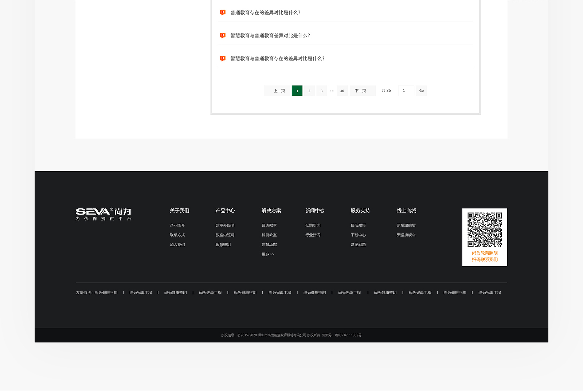583x392 pixels.
Task: Click copyright text 深圳市尚为智慧教育照明有限公司
Action: click(282, 335)
